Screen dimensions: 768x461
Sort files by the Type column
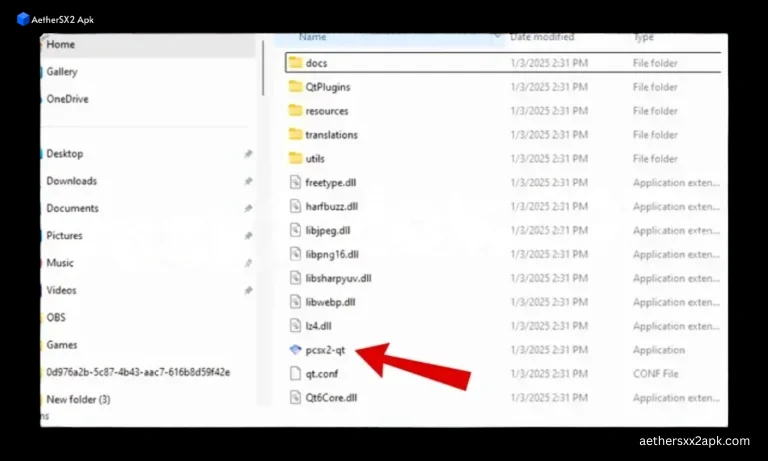coord(644,37)
